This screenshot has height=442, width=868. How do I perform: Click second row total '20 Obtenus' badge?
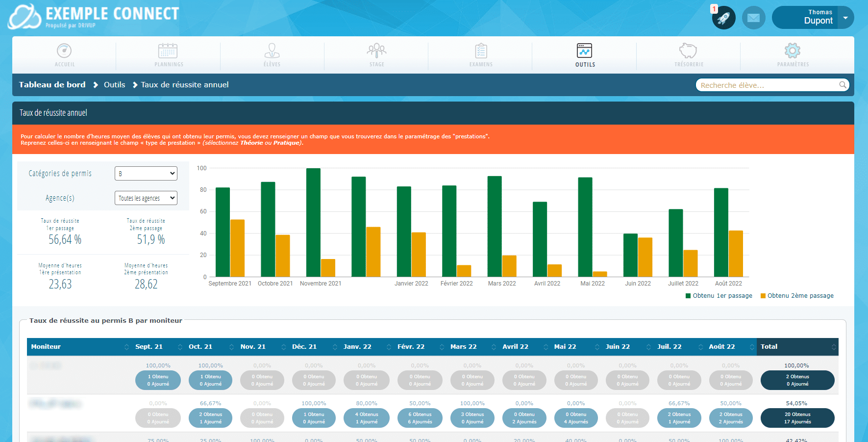click(x=797, y=418)
